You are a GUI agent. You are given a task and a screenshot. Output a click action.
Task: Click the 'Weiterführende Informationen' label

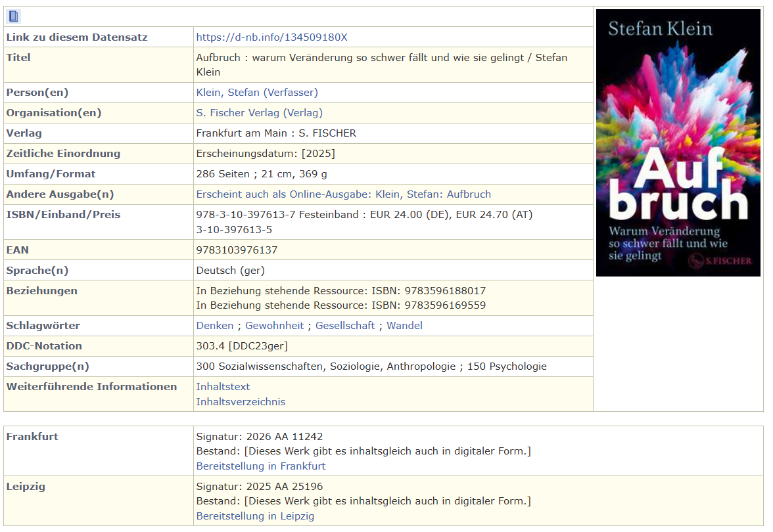click(x=92, y=388)
